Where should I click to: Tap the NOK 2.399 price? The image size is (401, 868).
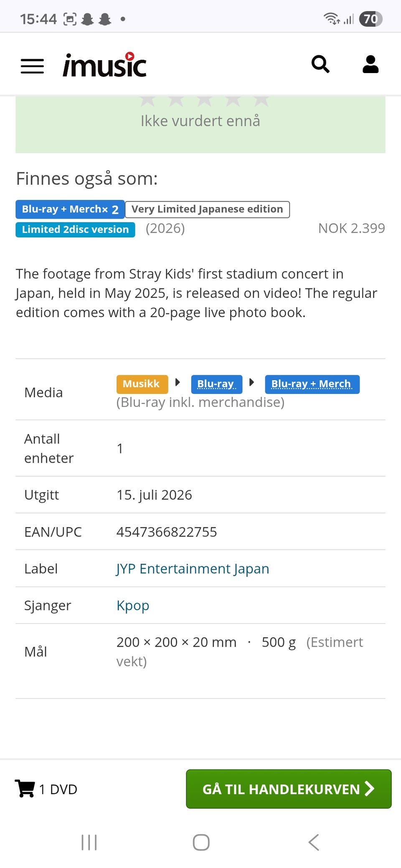(x=351, y=228)
